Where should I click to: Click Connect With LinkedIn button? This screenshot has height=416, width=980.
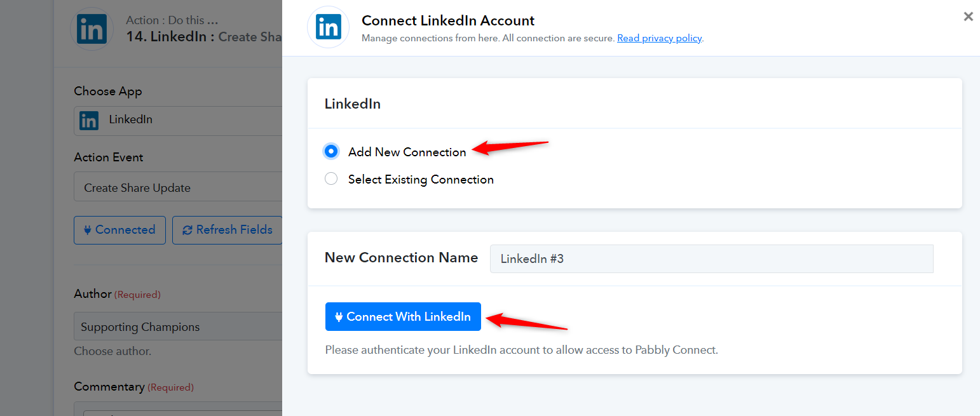click(403, 317)
